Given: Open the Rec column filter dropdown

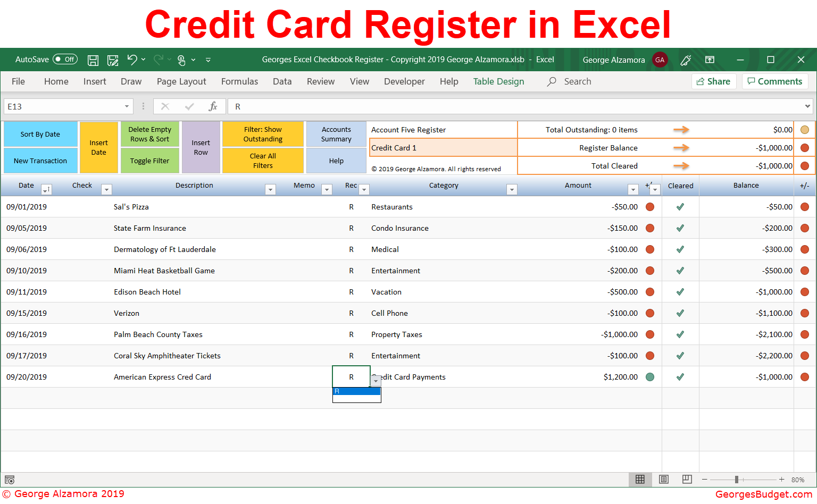Looking at the screenshot, I should [364, 189].
